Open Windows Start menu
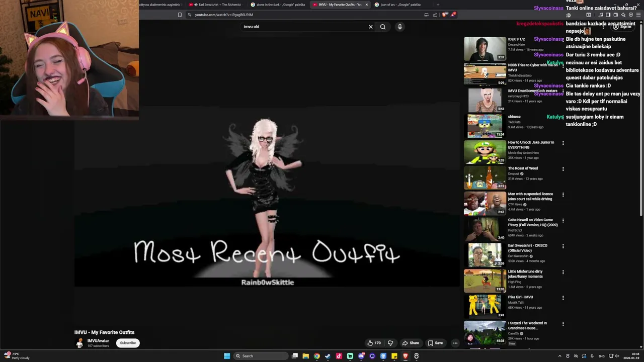This screenshot has width=644, height=362. (x=227, y=356)
